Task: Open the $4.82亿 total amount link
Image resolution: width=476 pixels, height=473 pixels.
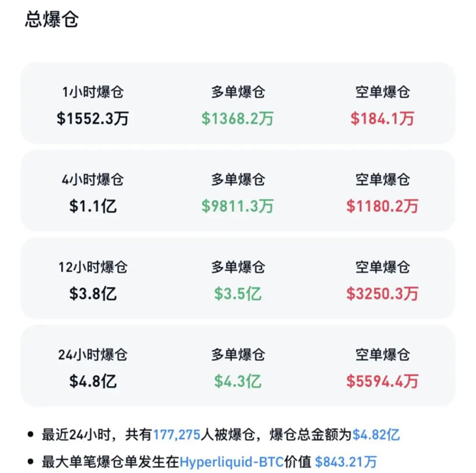Action: pos(381,434)
